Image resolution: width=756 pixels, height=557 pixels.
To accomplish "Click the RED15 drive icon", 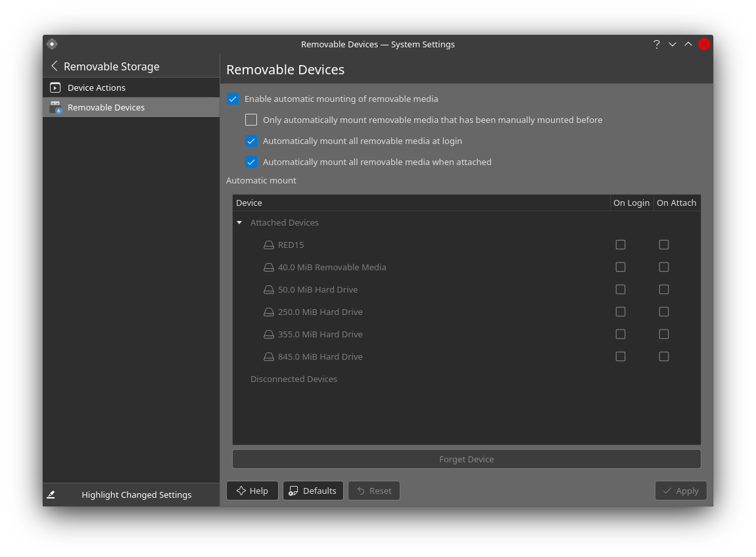I will pyautogui.click(x=268, y=245).
